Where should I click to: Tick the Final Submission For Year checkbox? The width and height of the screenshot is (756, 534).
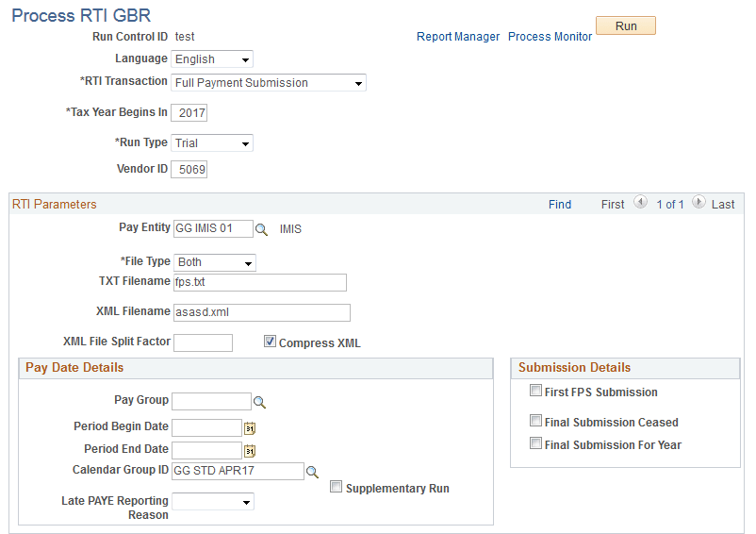pyautogui.click(x=535, y=443)
